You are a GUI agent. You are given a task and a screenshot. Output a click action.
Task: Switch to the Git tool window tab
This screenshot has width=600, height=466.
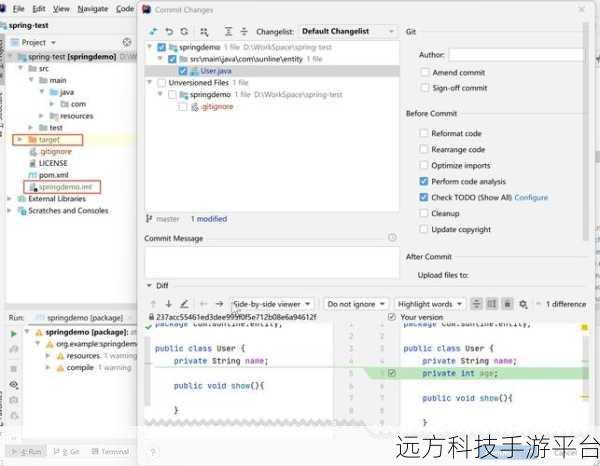[x=66, y=452]
